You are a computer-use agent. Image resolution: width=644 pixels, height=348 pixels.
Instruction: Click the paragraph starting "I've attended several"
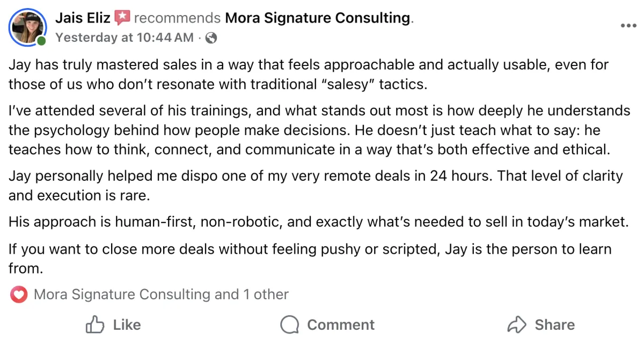[319, 130]
